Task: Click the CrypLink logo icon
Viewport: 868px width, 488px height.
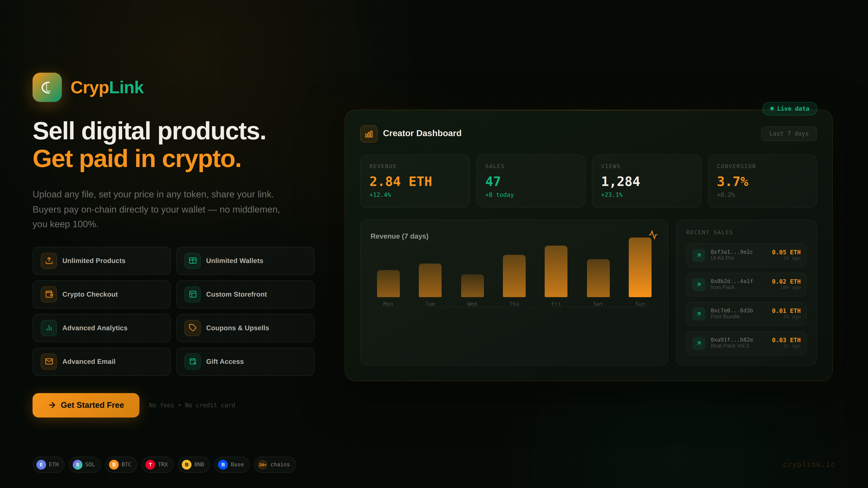Action: (x=47, y=87)
